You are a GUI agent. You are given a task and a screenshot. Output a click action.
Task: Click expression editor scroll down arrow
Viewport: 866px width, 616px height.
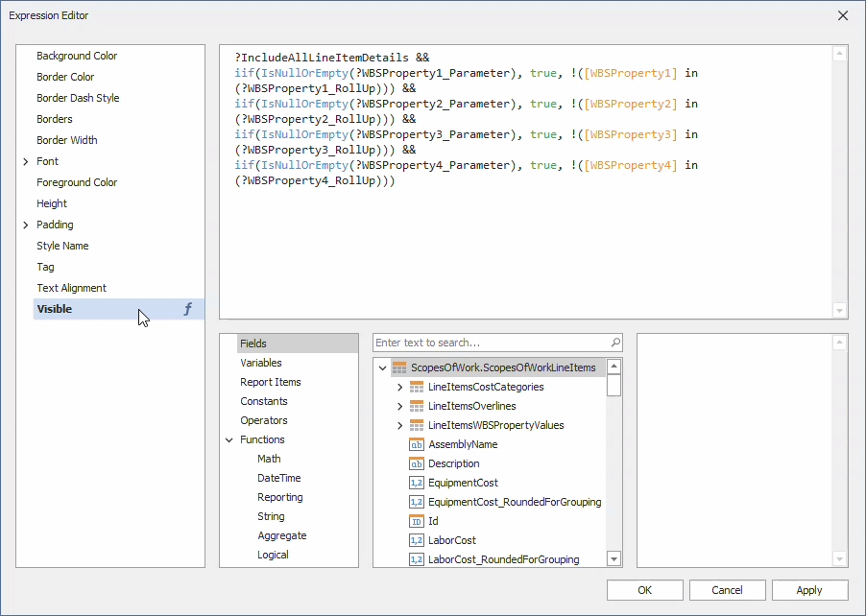[839, 311]
